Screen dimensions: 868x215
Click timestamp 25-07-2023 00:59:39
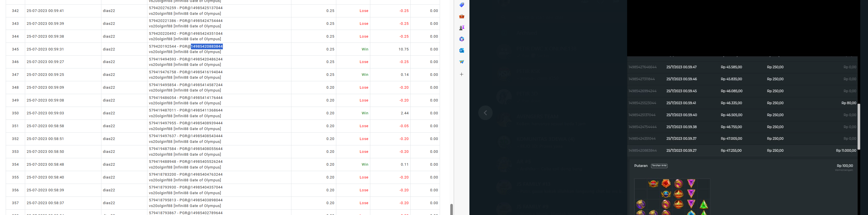pyautogui.click(x=45, y=24)
